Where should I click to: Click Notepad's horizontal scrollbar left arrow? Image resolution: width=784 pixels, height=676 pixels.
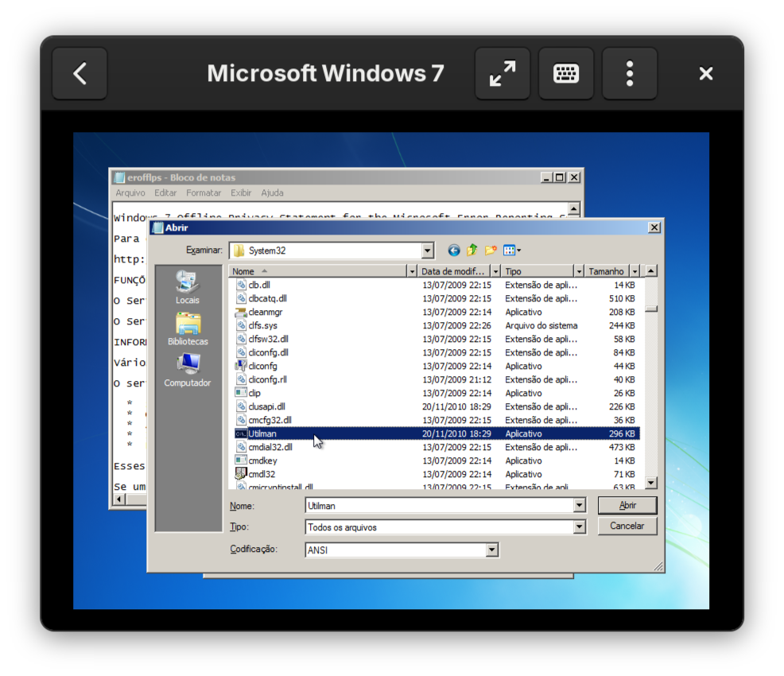point(119,499)
